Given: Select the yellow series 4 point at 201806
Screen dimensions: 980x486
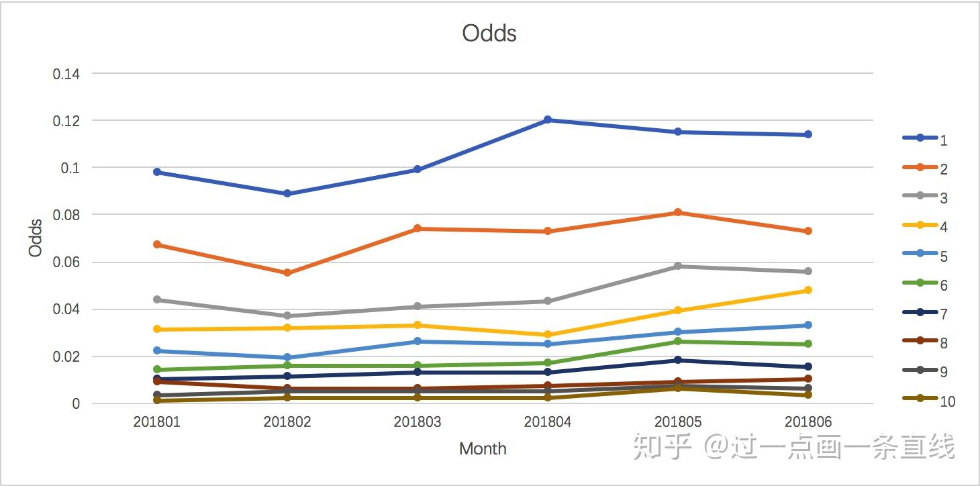Looking at the screenshot, I should (x=808, y=291).
